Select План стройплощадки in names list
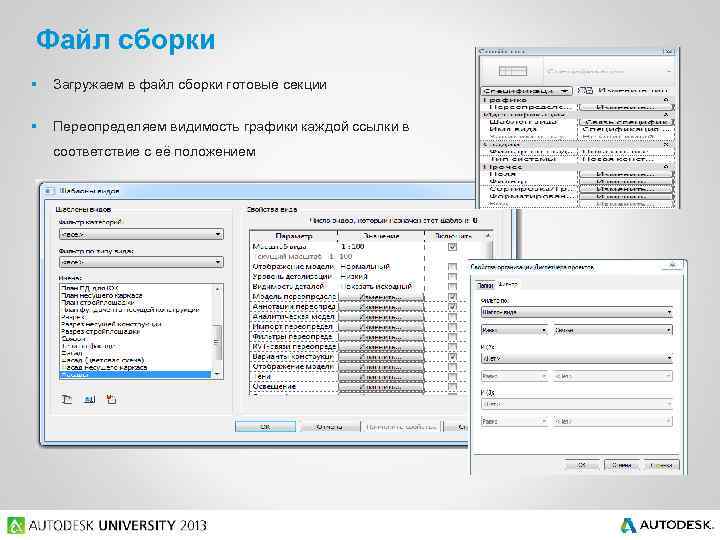 [x=97, y=303]
